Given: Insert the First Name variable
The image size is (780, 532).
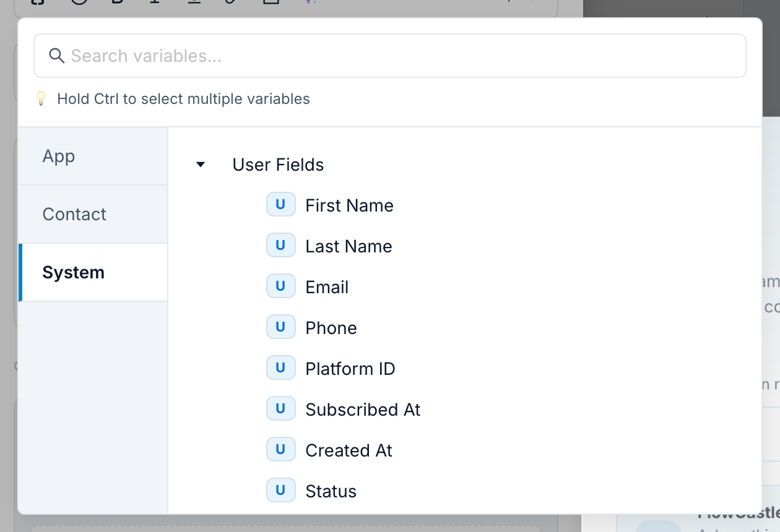Looking at the screenshot, I should (x=349, y=205).
